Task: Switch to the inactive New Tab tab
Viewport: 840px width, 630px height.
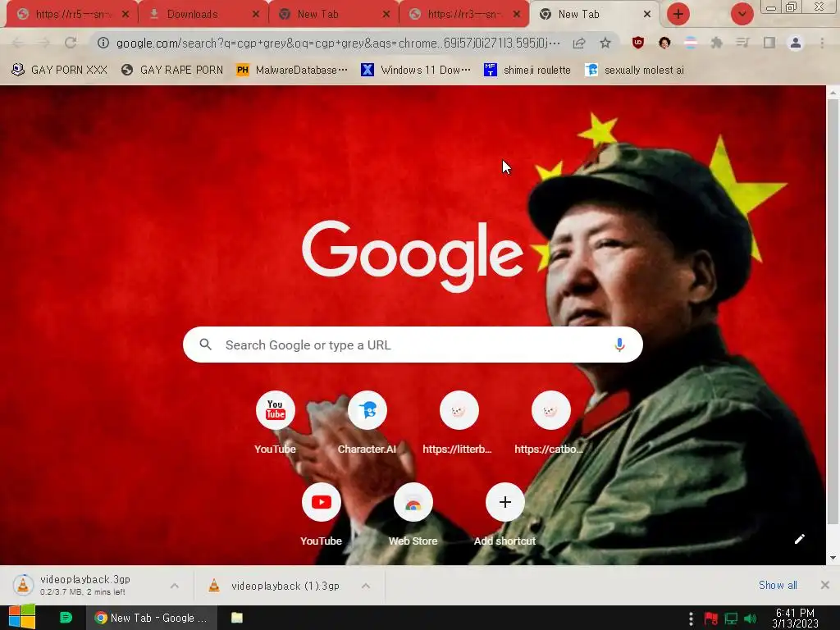Action: click(334, 15)
